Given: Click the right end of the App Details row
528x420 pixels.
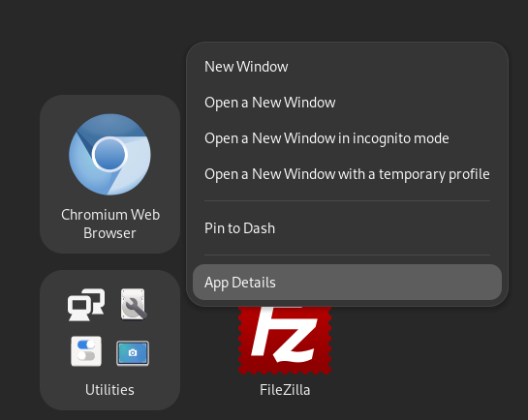Looking at the screenshot, I should point(485,283).
